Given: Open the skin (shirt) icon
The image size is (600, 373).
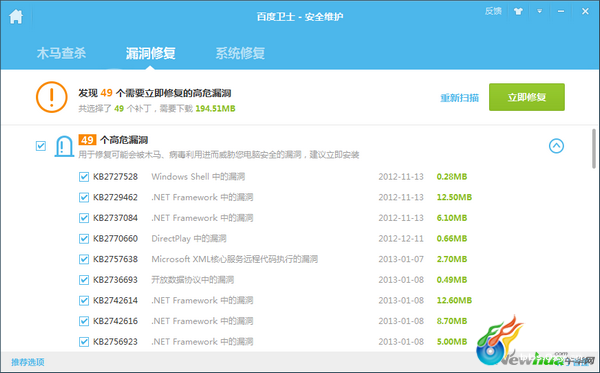Looking at the screenshot, I should pos(518,11).
